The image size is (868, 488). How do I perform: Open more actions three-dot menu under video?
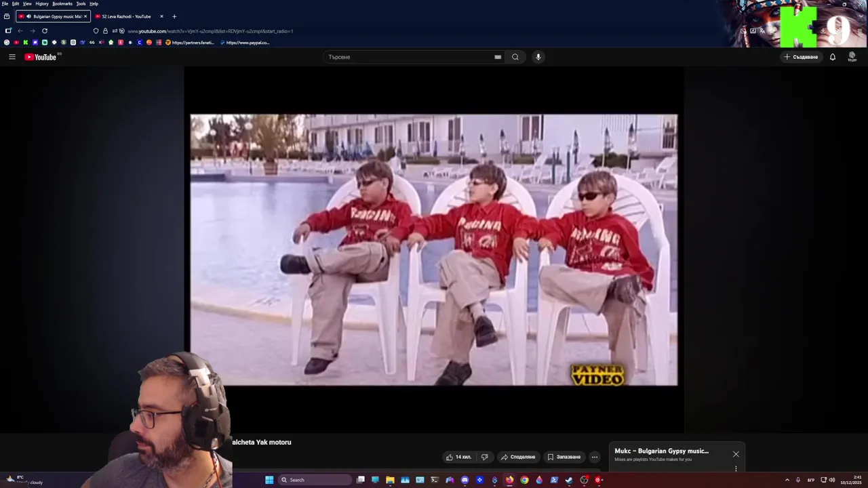(595, 457)
